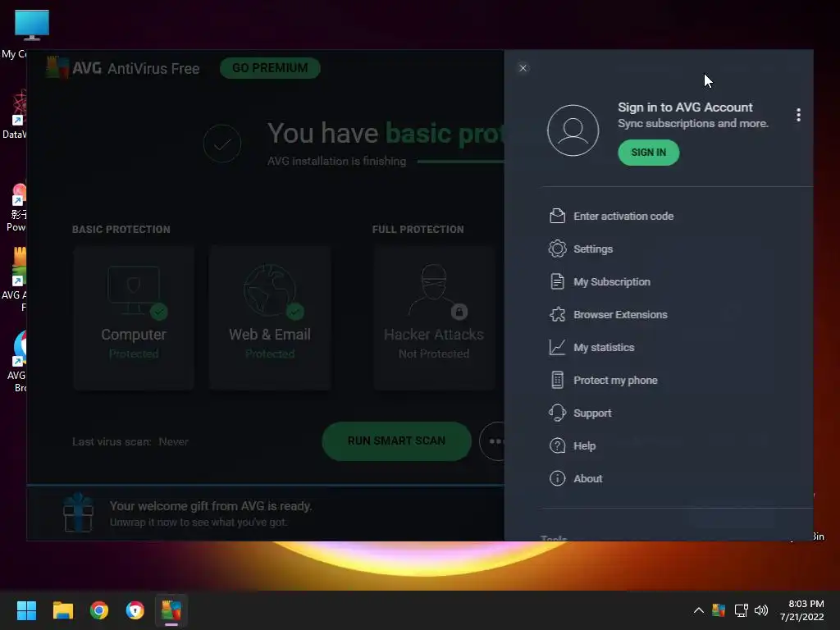
Task: Open the three-dot account options menu
Action: point(798,115)
